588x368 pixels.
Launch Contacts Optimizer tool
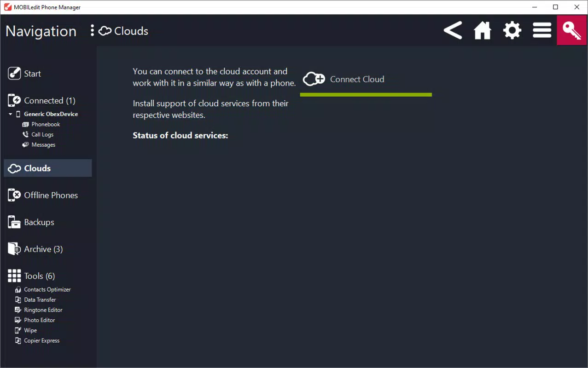point(47,289)
